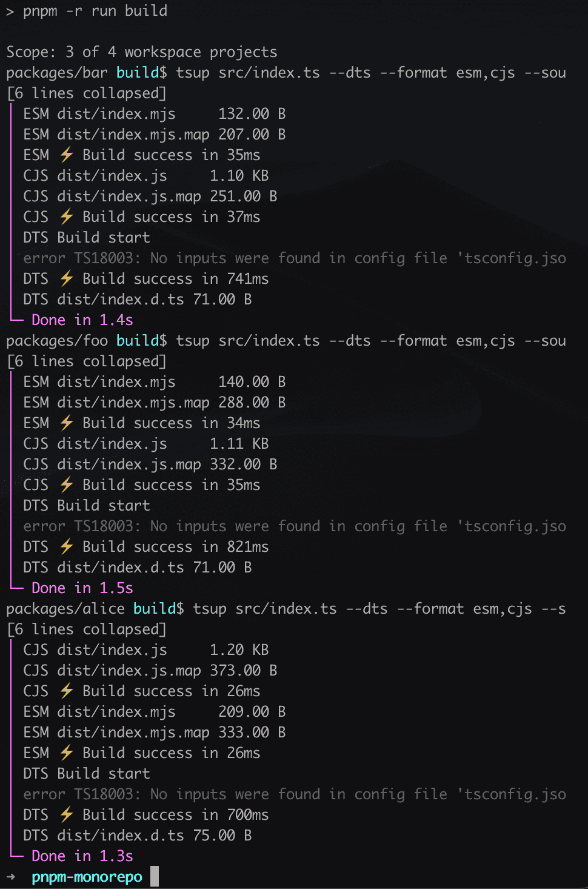Viewport: 588px width, 889px height.
Task: Click the prompt arrow before pnpm-monorepo
Action: click(11, 877)
